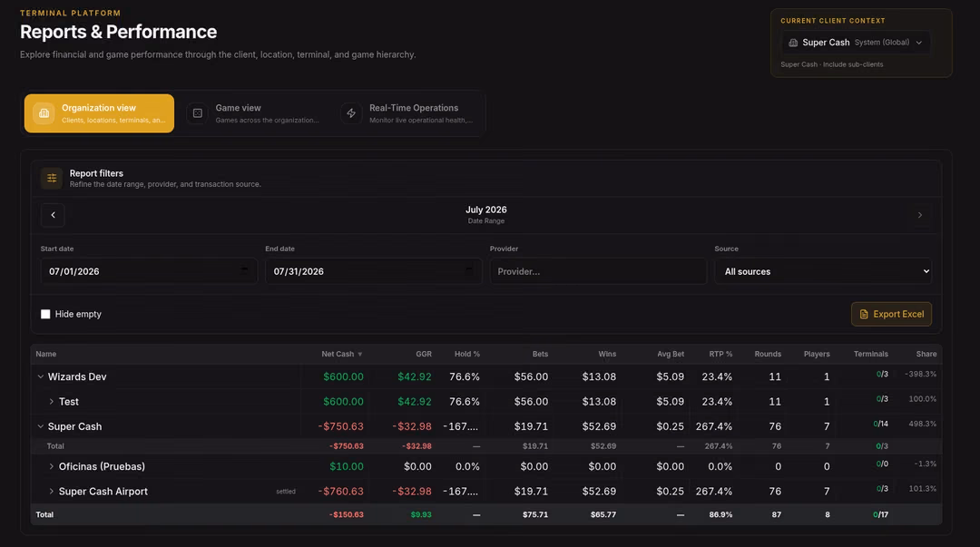Viewport: 980px width, 547px height.
Task: Enable the Hide empty checkbox
Action: (x=45, y=314)
